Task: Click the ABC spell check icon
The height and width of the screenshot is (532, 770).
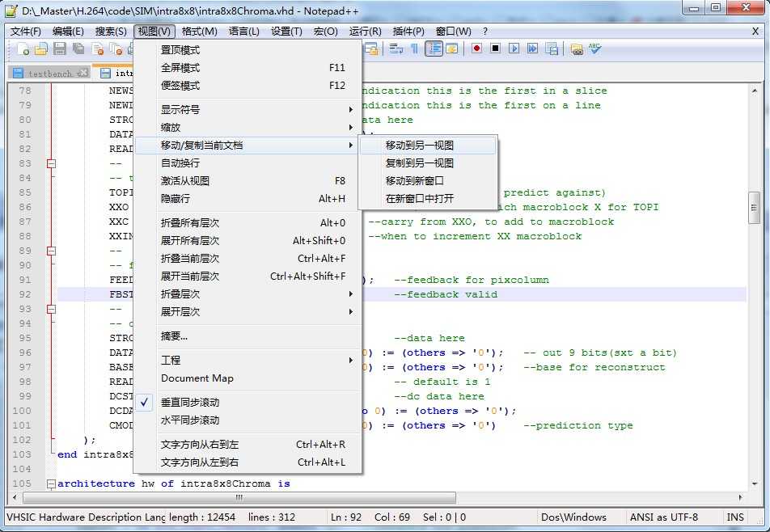Action: coord(595,49)
